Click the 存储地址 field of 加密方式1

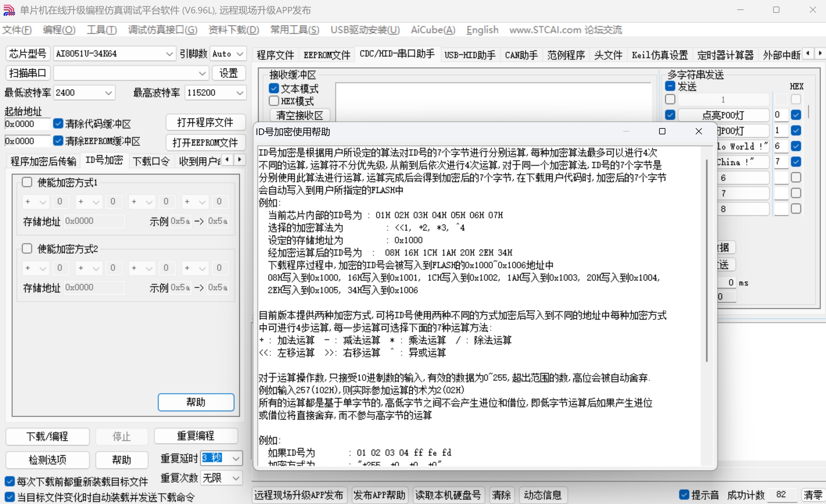coord(94,221)
